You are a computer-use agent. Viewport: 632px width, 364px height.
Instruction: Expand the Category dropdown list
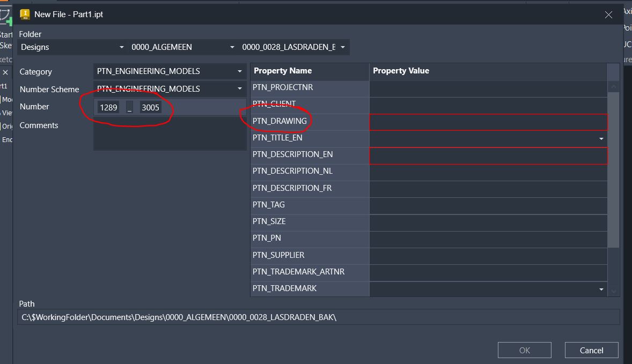240,71
